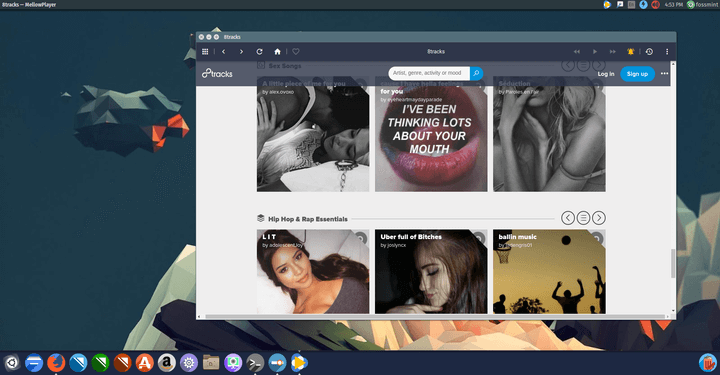Image resolution: width=720 pixels, height=375 pixels.
Task: Open the blue office app dock icon
Action: click(78, 363)
